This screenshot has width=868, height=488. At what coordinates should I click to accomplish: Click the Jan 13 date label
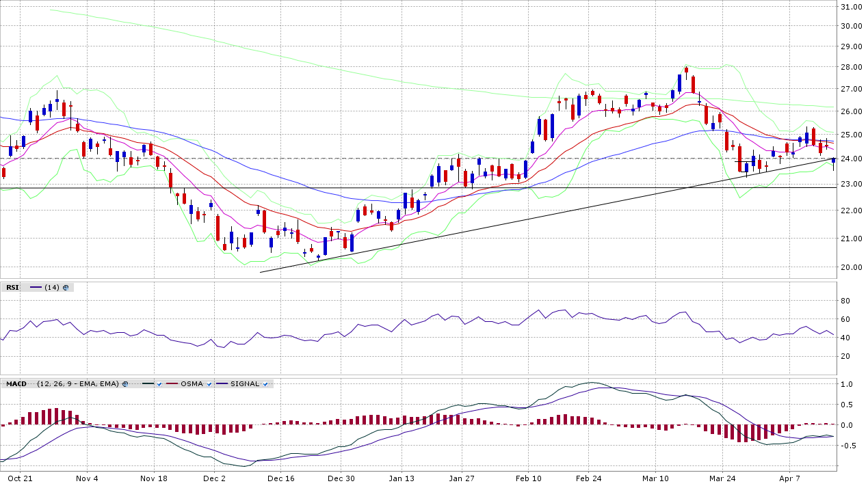(402, 478)
